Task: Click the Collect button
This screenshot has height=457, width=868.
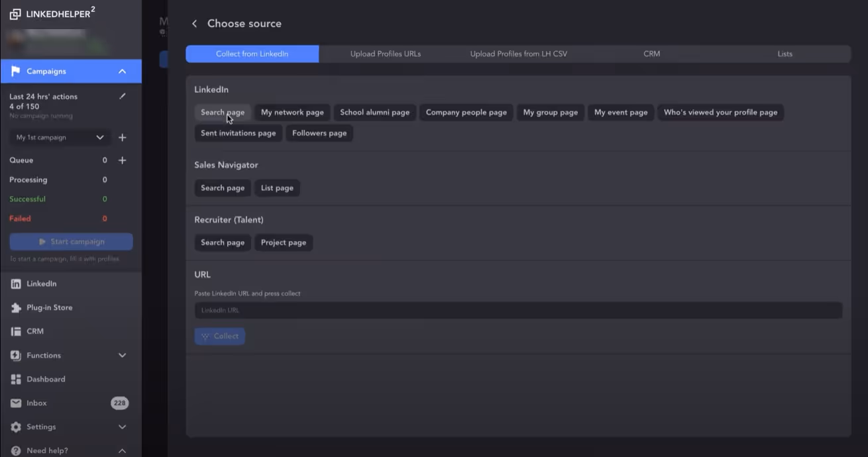Action: pyautogui.click(x=219, y=336)
